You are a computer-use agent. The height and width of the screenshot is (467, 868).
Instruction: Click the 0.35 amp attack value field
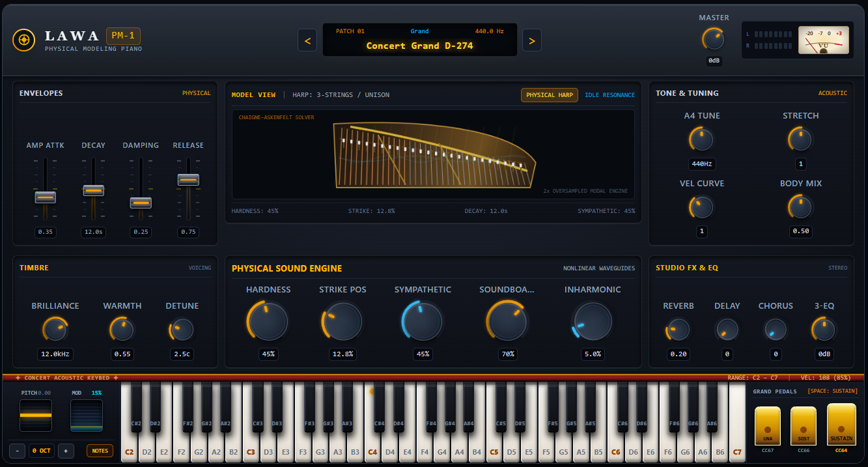click(46, 232)
